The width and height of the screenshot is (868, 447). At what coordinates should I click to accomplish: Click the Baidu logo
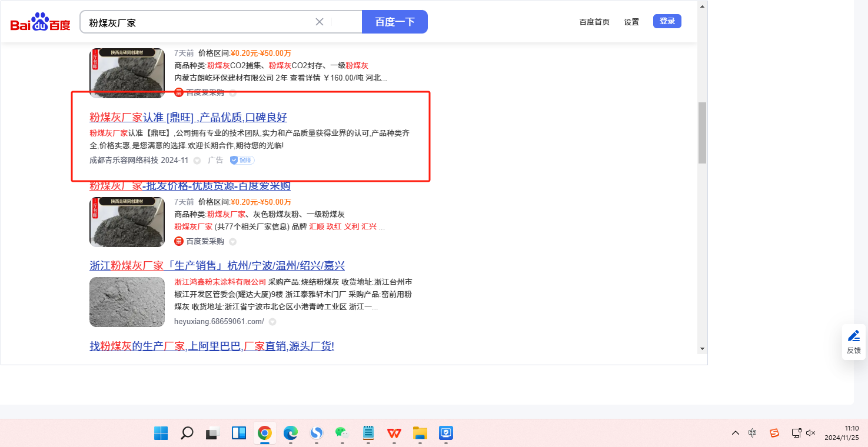pos(40,22)
